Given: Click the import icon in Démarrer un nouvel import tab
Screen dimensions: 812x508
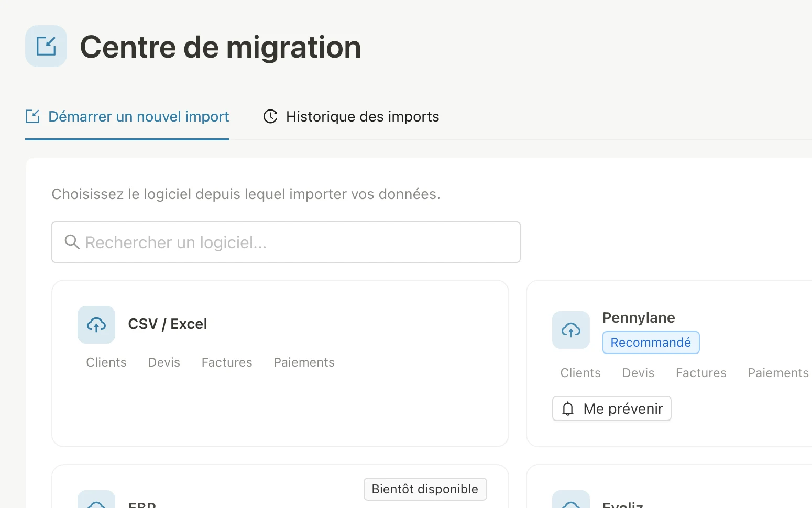Looking at the screenshot, I should pyautogui.click(x=32, y=116).
